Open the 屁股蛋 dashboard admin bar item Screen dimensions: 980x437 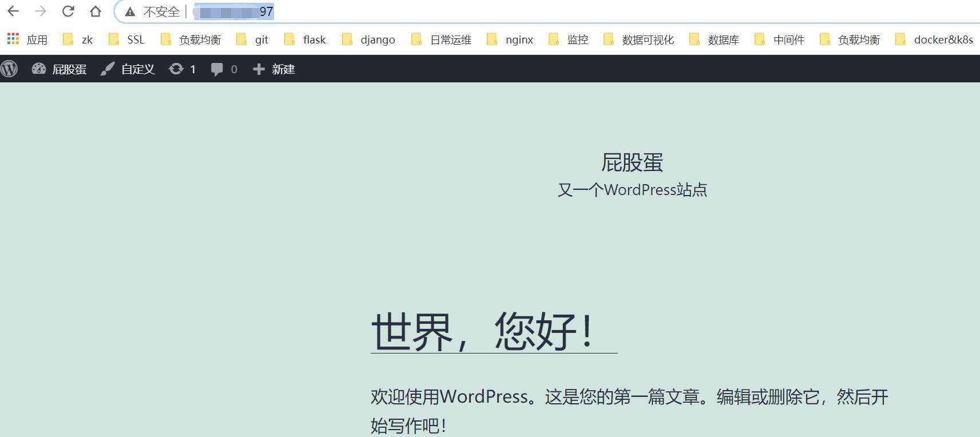click(59, 69)
